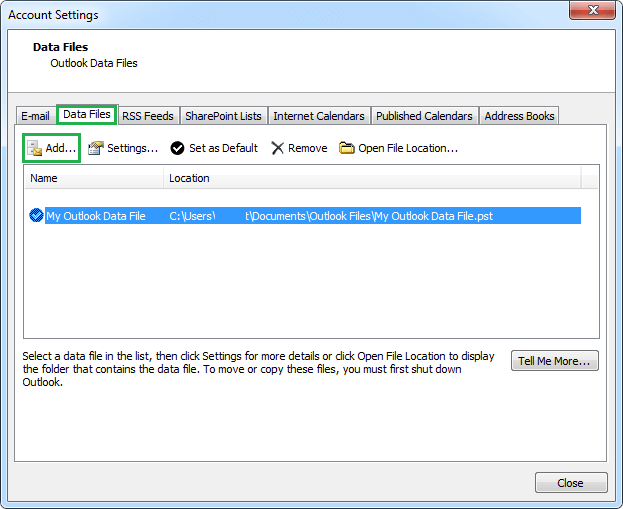Switch to the Published Calendars tab

pos(424,116)
